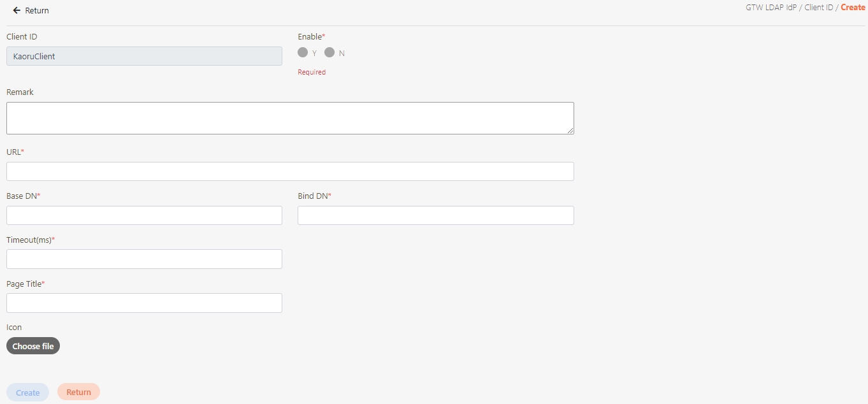Click the KaoruClient Client ID field
868x404 pixels.
click(144, 56)
